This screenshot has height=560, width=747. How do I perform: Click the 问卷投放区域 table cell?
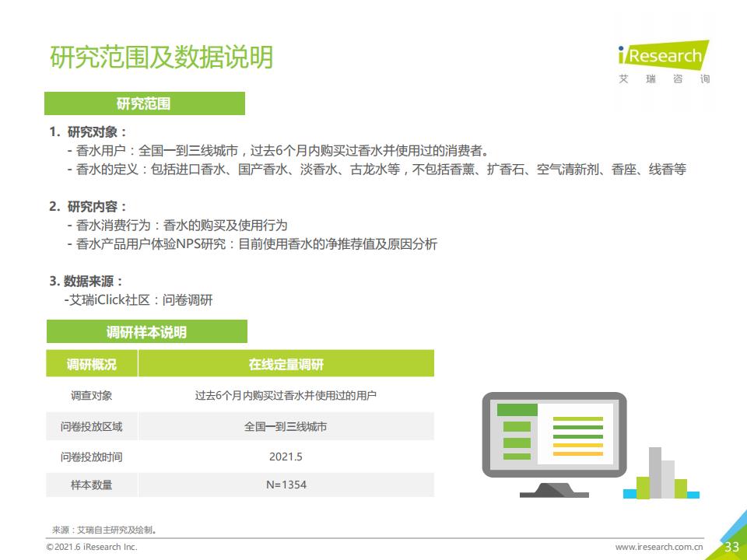click(92, 426)
